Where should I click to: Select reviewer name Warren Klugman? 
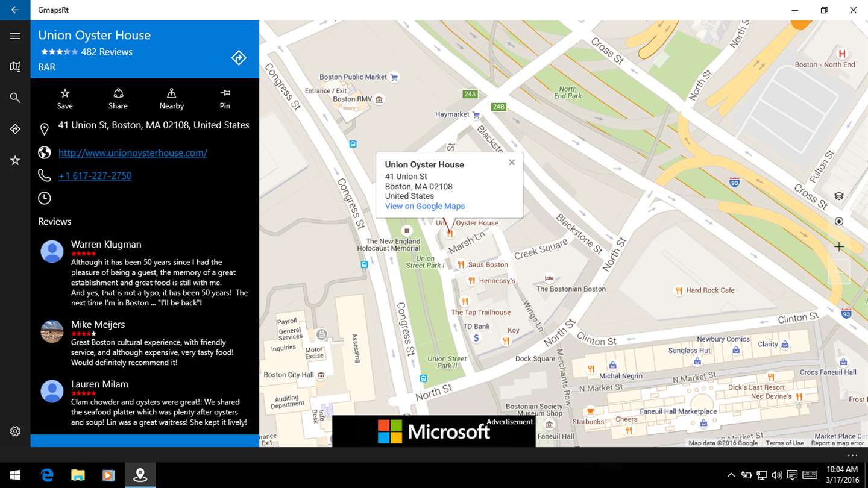[x=106, y=245]
